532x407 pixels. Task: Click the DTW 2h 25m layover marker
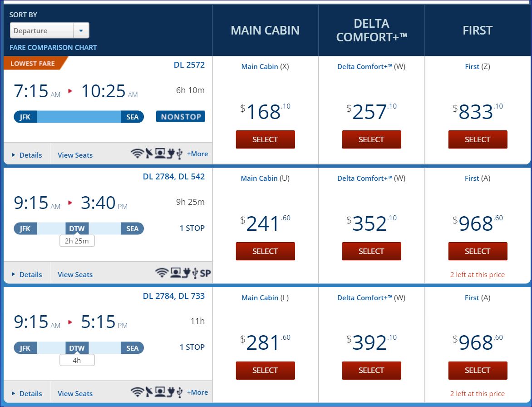click(x=77, y=241)
